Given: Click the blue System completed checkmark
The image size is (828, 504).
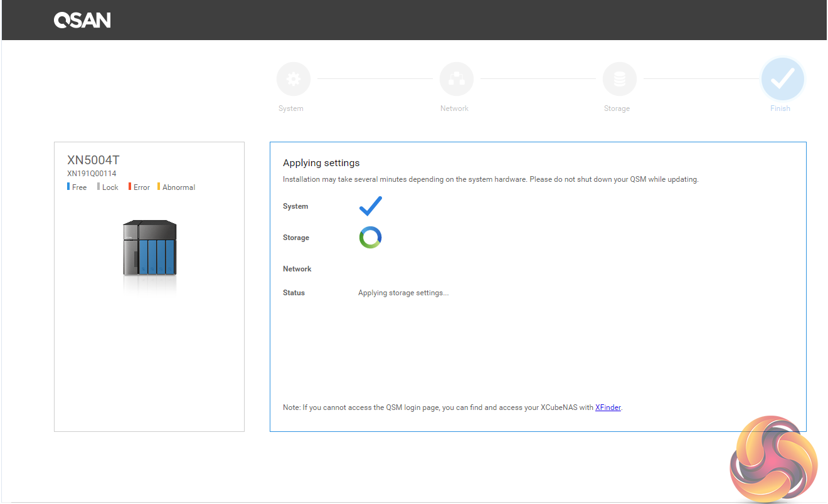Looking at the screenshot, I should [370, 206].
